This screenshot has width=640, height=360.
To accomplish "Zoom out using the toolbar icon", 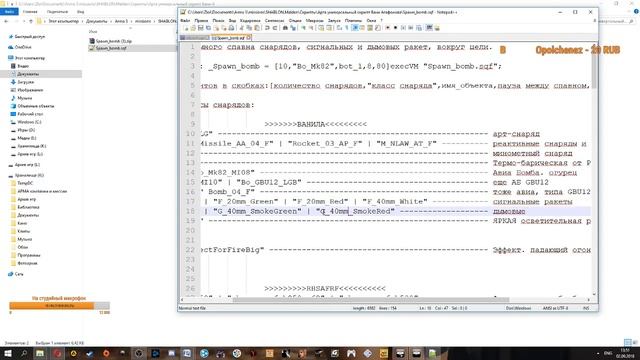I will pyautogui.click(x=311, y=28).
